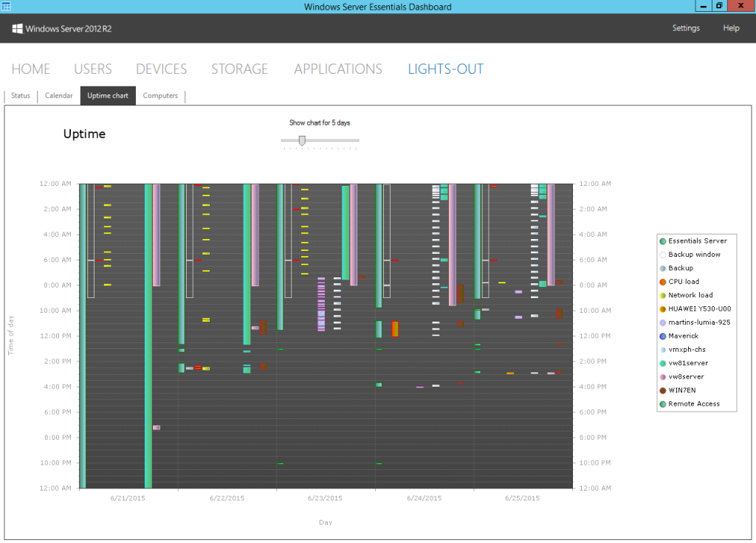The height and width of the screenshot is (543, 756).
Task: Click the Remote Access legend icon
Action: click(x=663, y=404)
